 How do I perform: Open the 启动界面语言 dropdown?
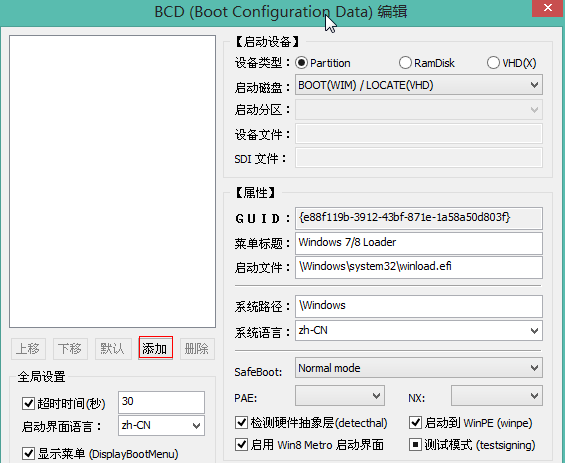coord(161,426)
